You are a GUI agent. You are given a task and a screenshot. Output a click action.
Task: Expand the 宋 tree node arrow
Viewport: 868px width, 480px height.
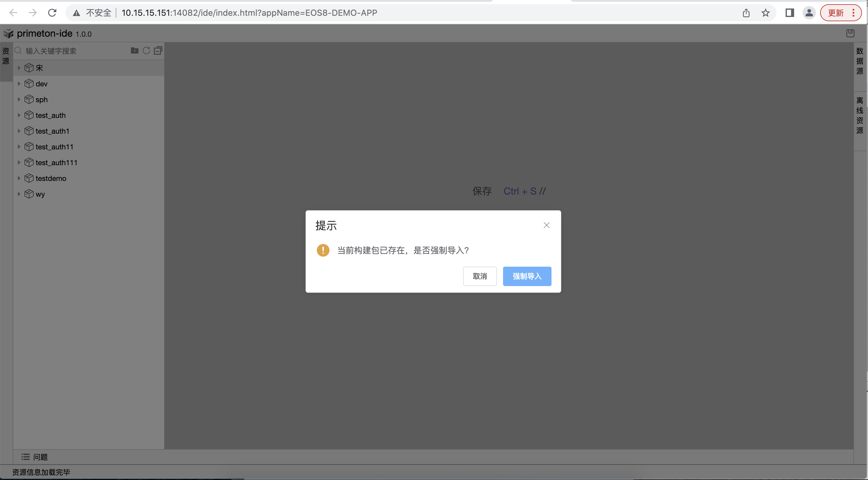19,68
